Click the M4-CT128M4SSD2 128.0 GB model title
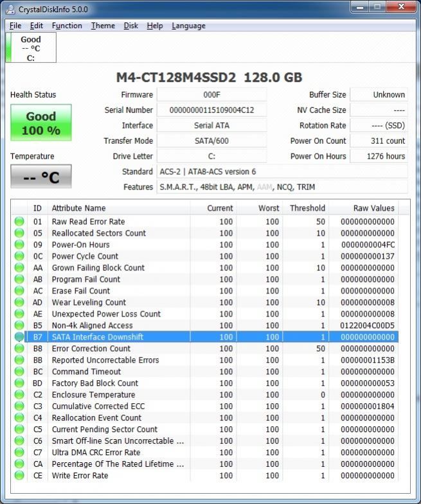421x504 pixels. pyautogui.click(x=209, y=78)
